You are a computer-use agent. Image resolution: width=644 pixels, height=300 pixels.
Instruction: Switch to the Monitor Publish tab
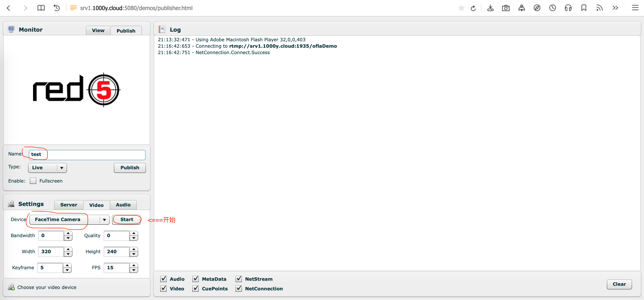pos(126,31)
